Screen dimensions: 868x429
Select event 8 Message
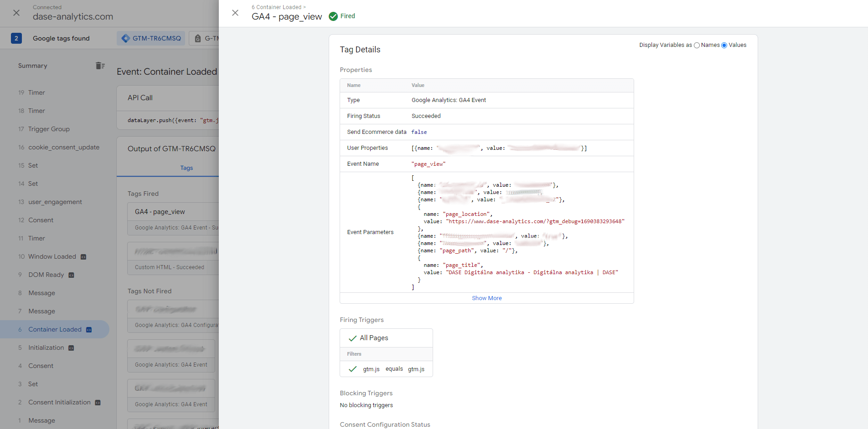55,293
